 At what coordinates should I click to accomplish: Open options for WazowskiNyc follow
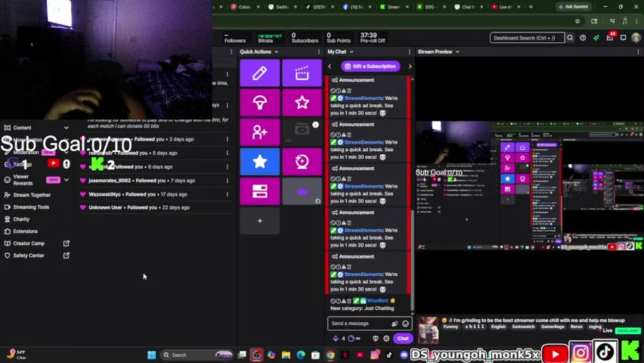click(x=227, y=194)
